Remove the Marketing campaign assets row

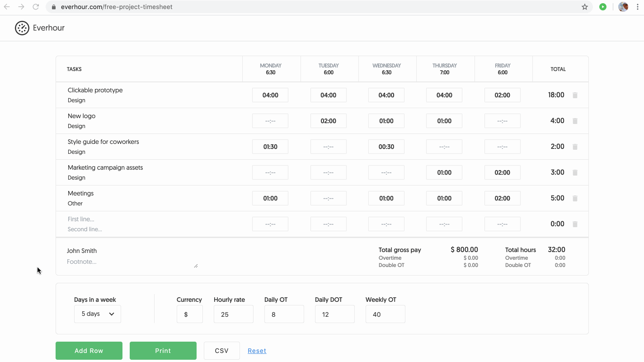click(575, 172)
